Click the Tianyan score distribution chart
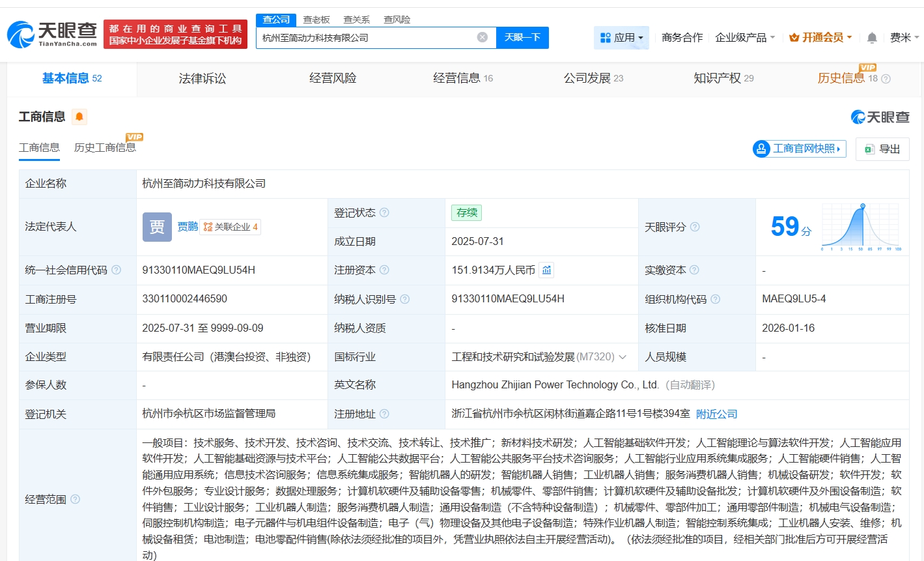This screenshot has width=924, height=561. click(861, 227)
